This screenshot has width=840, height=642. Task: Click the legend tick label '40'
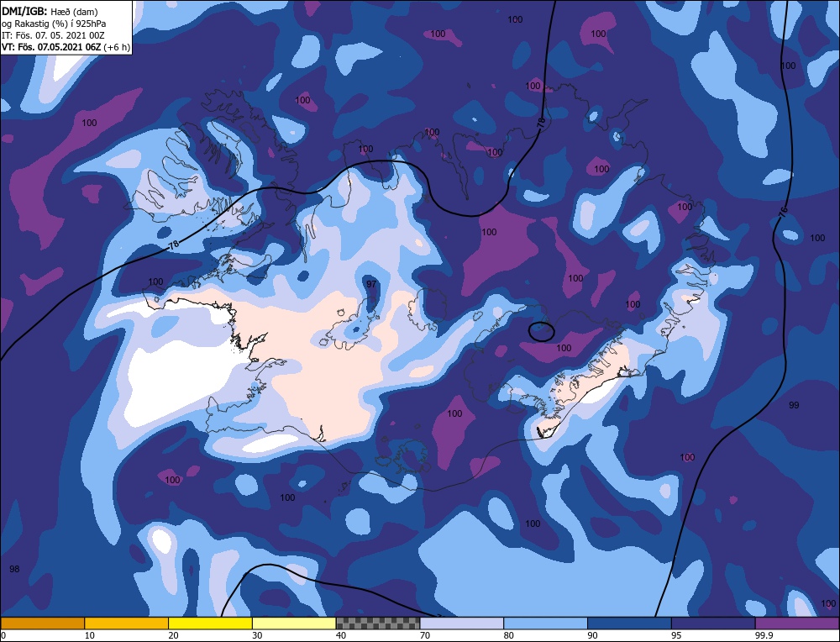[341, 635]
